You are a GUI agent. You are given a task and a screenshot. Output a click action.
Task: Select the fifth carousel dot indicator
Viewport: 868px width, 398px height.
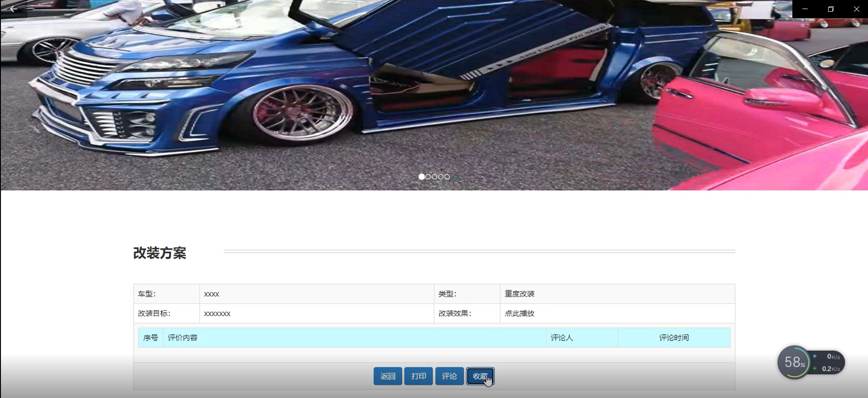pos(447,177)
